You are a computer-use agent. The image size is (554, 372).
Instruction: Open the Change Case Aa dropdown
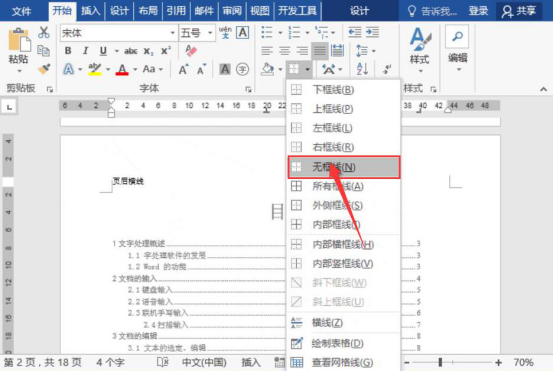pyautogui.click(x=152, y=69)
